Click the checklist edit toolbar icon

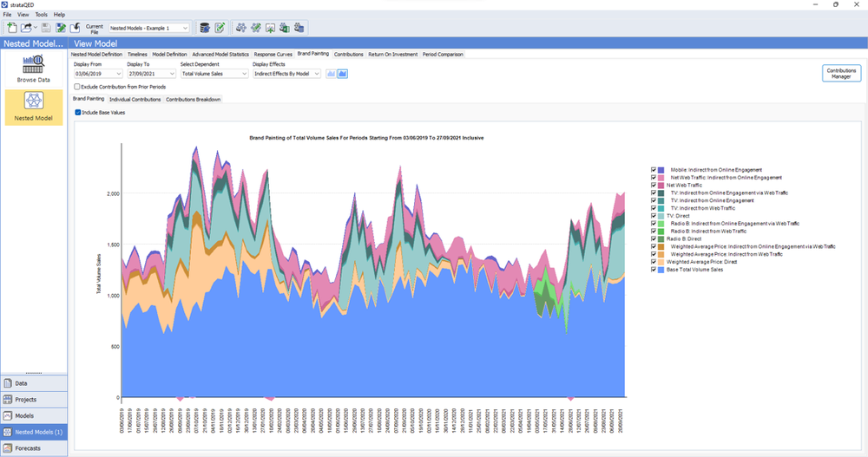tap(220, 28)
